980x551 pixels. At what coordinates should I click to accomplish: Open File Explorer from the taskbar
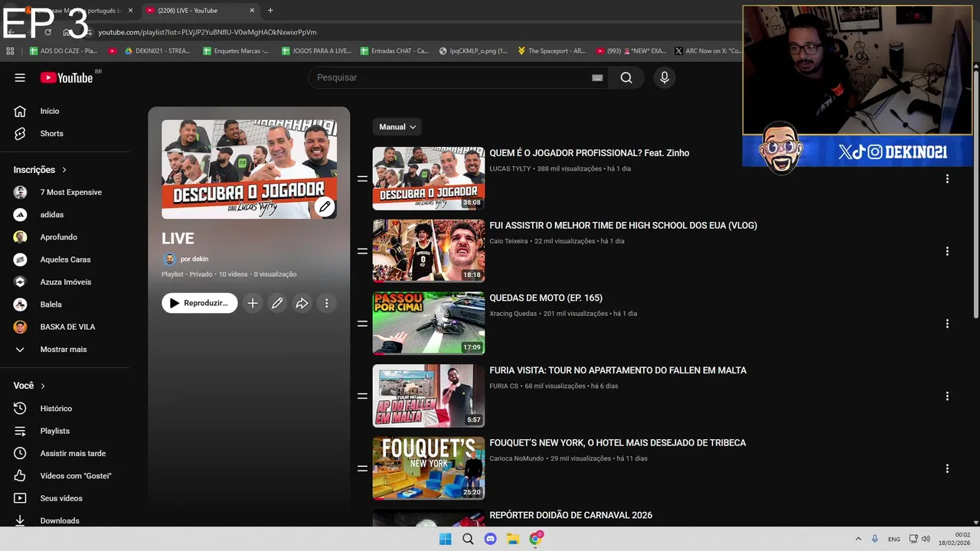[513, 539]
